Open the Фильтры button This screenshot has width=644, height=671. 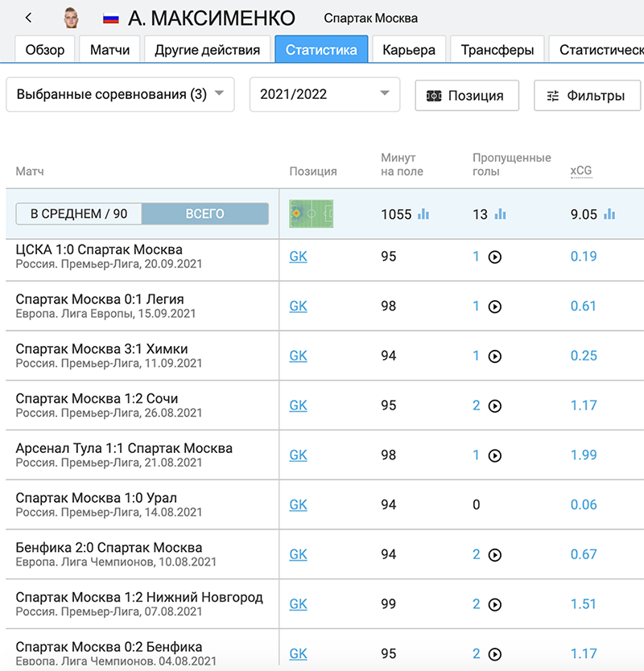pos(587,96)
